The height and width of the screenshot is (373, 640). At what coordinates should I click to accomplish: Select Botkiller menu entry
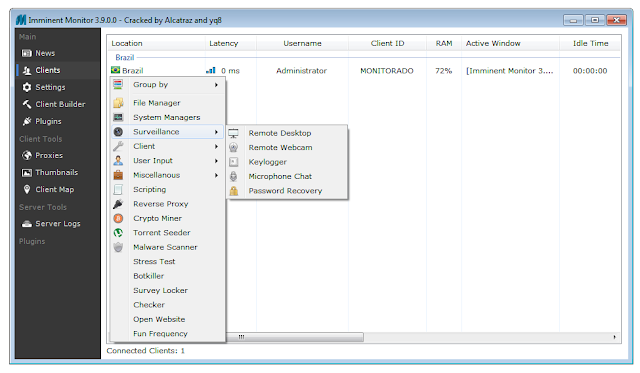click(x=149, y=276)
